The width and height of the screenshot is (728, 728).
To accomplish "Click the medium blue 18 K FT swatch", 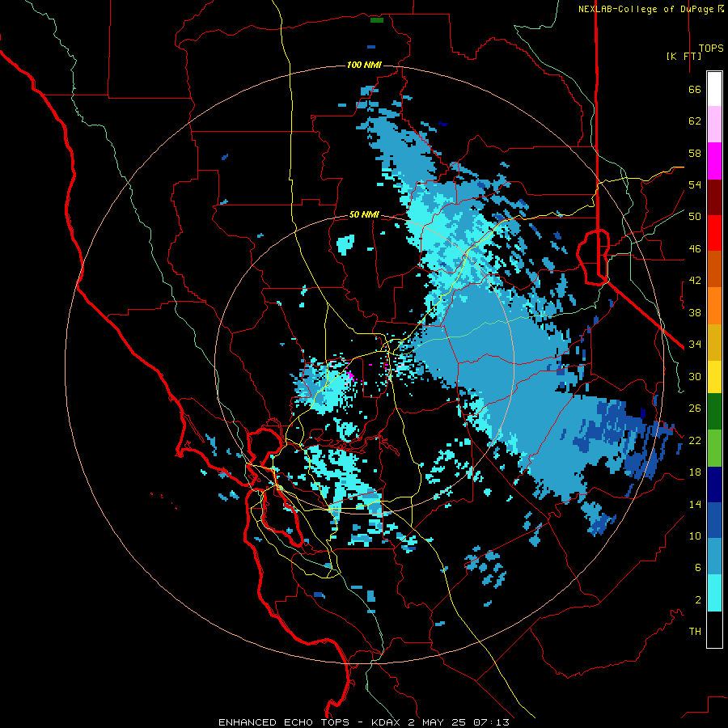I will click(714, 521).
